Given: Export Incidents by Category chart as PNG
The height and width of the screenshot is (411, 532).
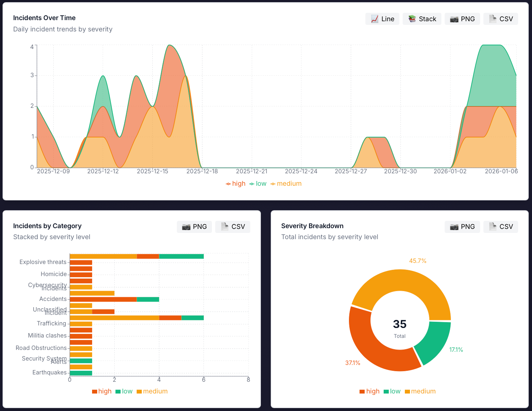Looking at the screenshot, I should point(194,227).
